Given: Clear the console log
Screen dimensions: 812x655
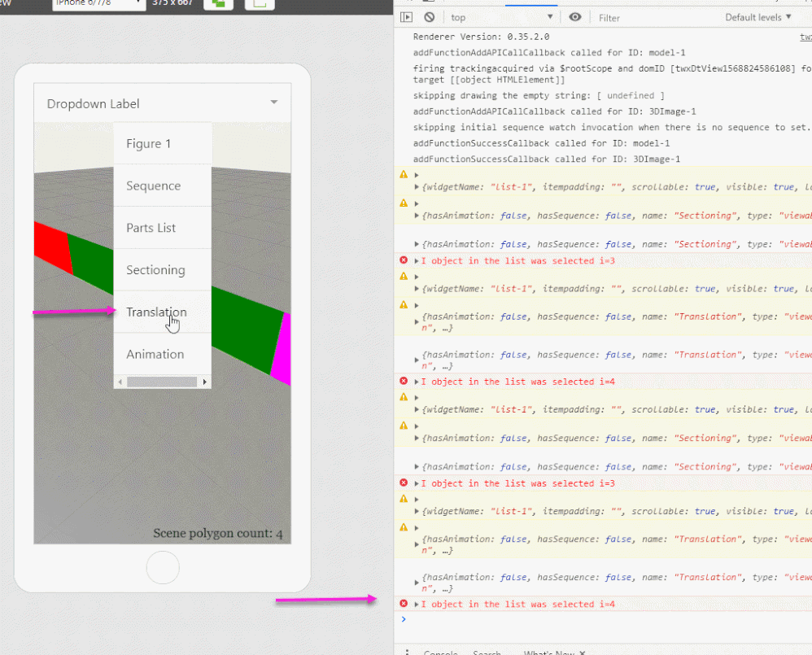Looking at the screenshot, I should [429, 17].
